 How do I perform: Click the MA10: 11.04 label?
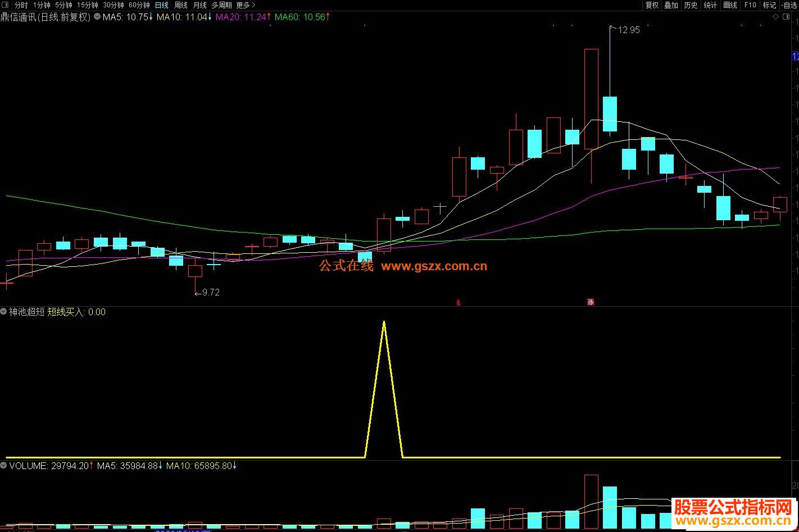coord(184,17)
